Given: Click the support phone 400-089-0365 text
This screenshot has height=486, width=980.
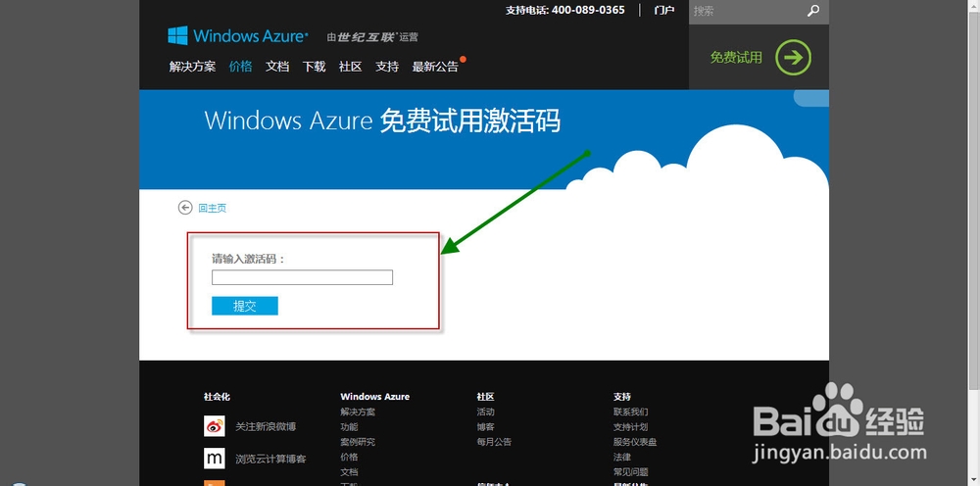Looking at the screenshot, I should 588,10.
